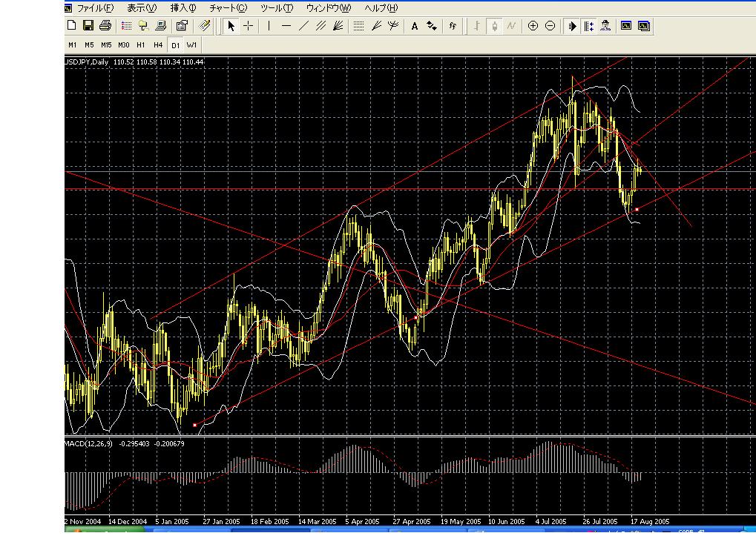Switch to the W1 weekly timeframe
756x553 pixels.
point(192,45)
